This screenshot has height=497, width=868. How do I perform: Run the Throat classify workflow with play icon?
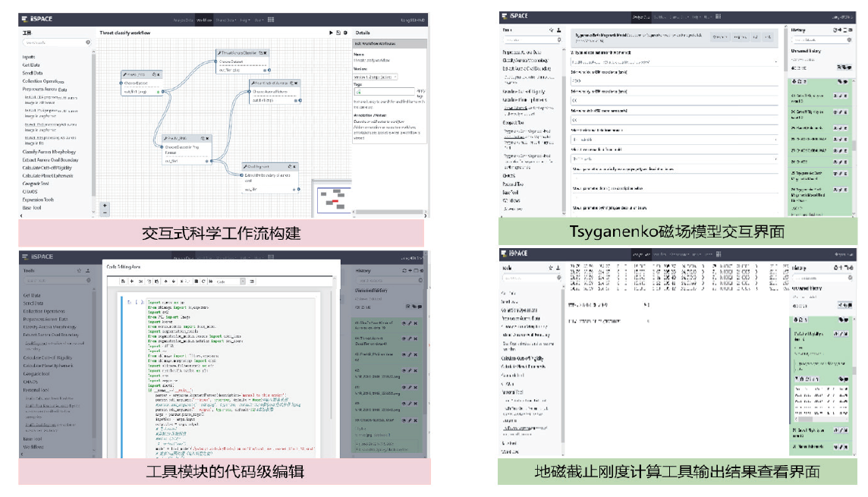click(331, 33)
